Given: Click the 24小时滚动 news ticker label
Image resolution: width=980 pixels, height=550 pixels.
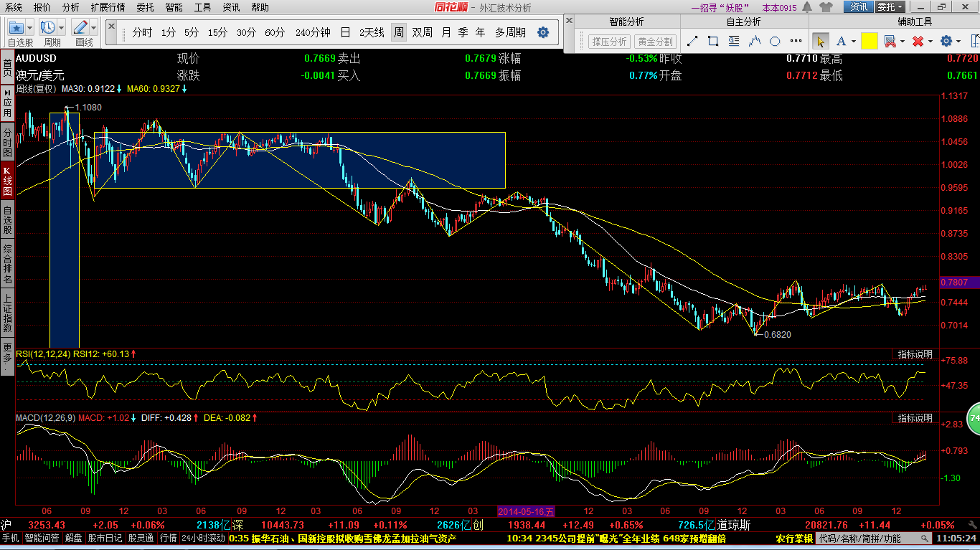Looking at the screenshot, I should click(203, 539).
